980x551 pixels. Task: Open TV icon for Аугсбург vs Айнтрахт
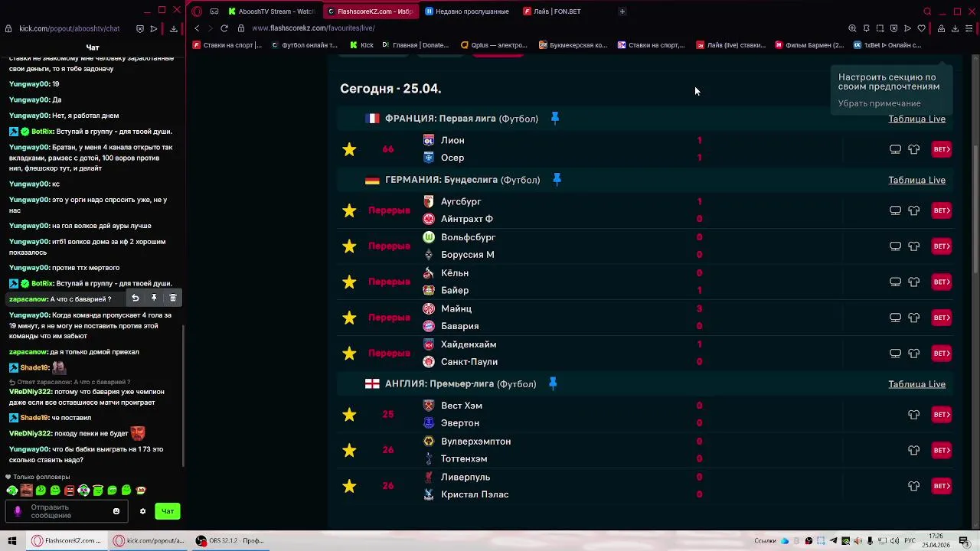(x=895, y=210)
